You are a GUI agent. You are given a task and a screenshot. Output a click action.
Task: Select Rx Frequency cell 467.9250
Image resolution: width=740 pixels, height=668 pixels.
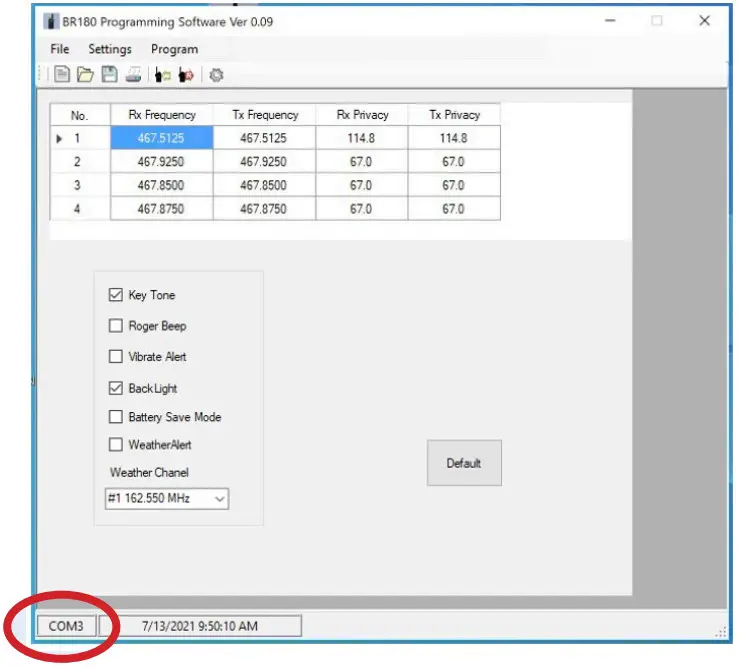pos(162,162)
